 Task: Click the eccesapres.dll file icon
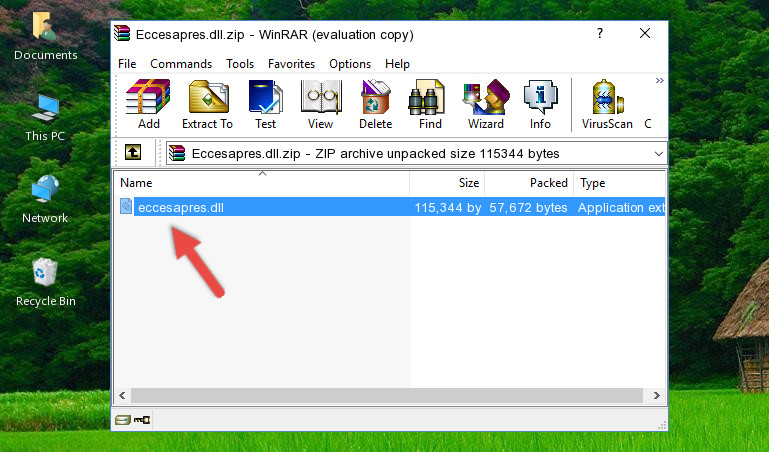click(x=126, y=206)
